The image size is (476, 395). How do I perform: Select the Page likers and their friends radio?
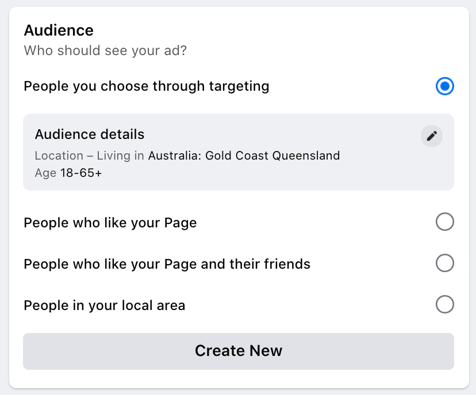point(445,263)
